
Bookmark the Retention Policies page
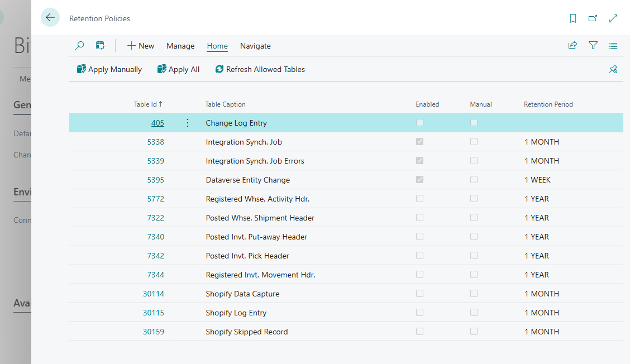coord(573,18)
